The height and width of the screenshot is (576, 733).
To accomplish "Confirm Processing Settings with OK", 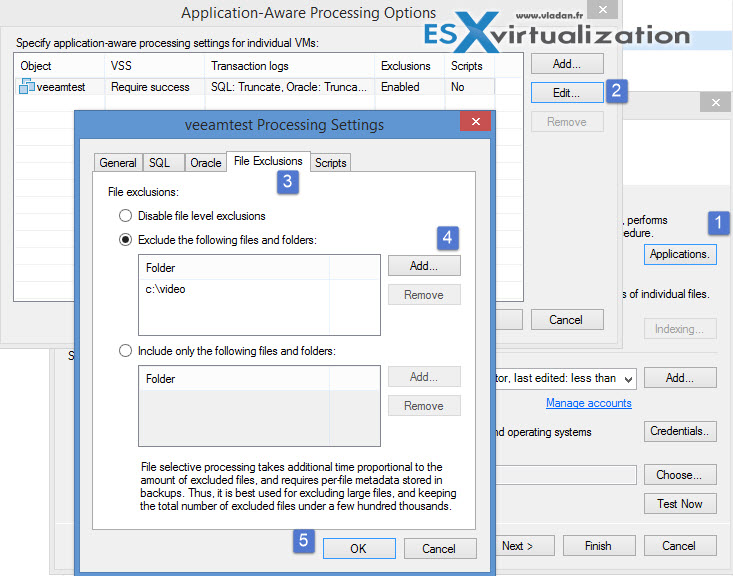I will pos(359,548).
